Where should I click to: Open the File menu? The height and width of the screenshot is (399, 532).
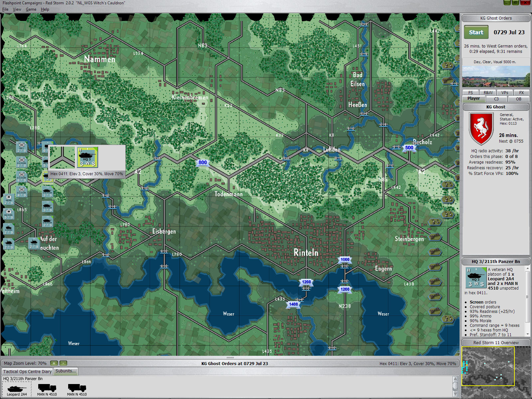(x=5, y=9)
